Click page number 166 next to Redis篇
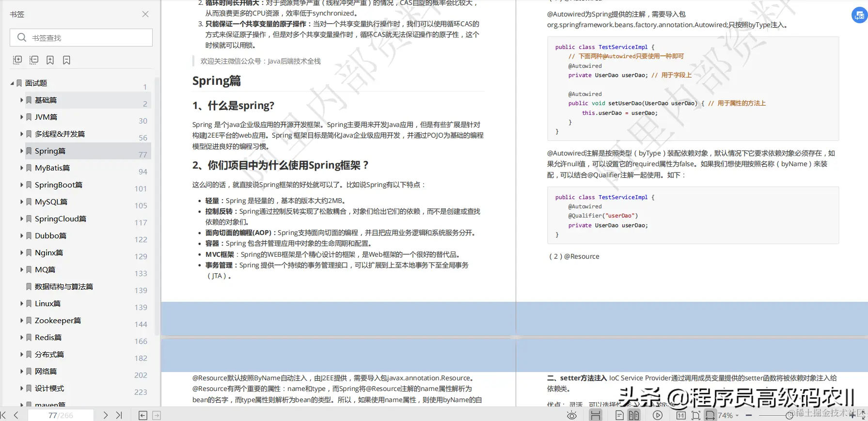This screenshot has width=868, height=421. point(141,342)
